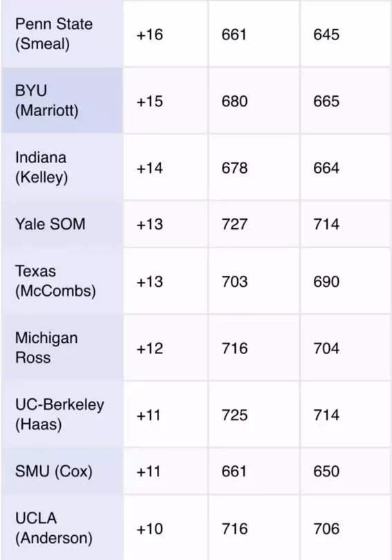Click the +16 change value

coord(149,35)
